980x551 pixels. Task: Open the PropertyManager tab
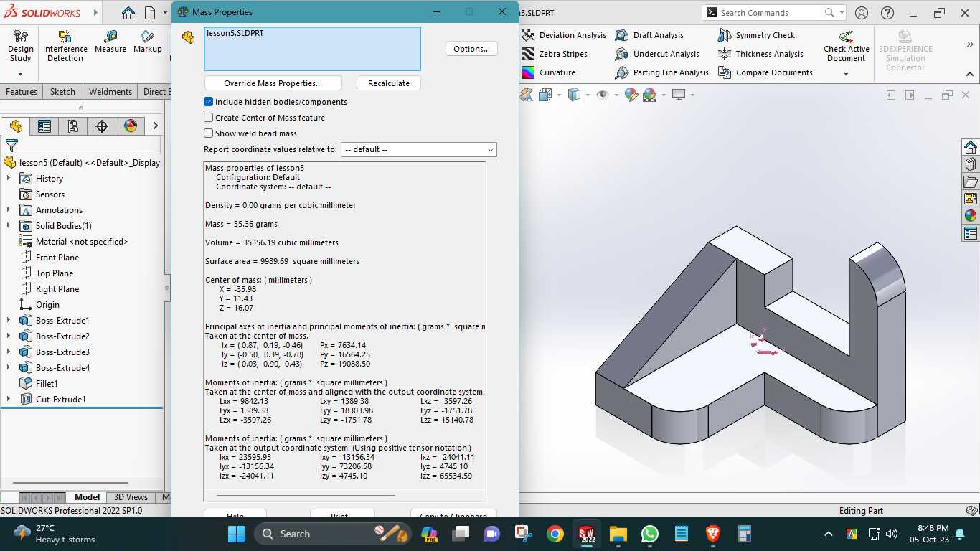(x=44, y=126)
